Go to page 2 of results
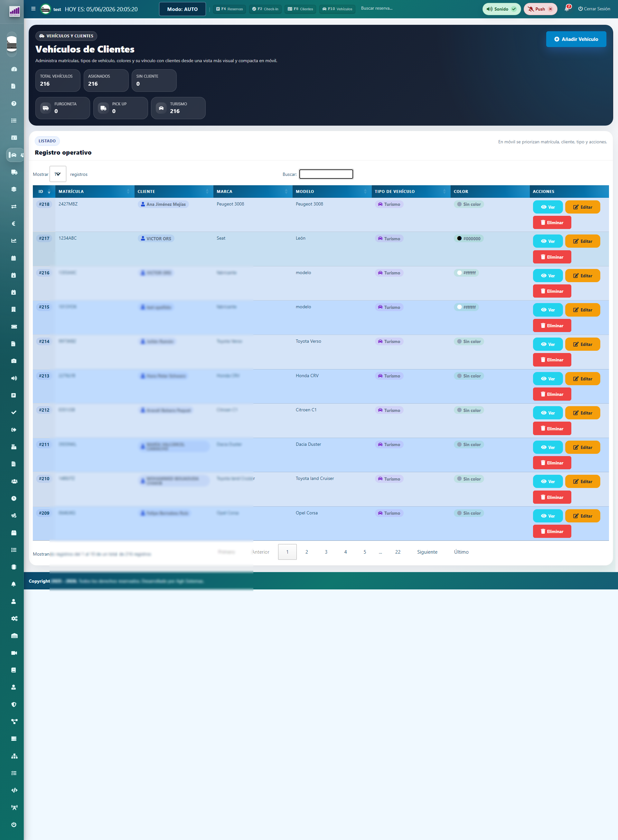 tap(307, 552)
